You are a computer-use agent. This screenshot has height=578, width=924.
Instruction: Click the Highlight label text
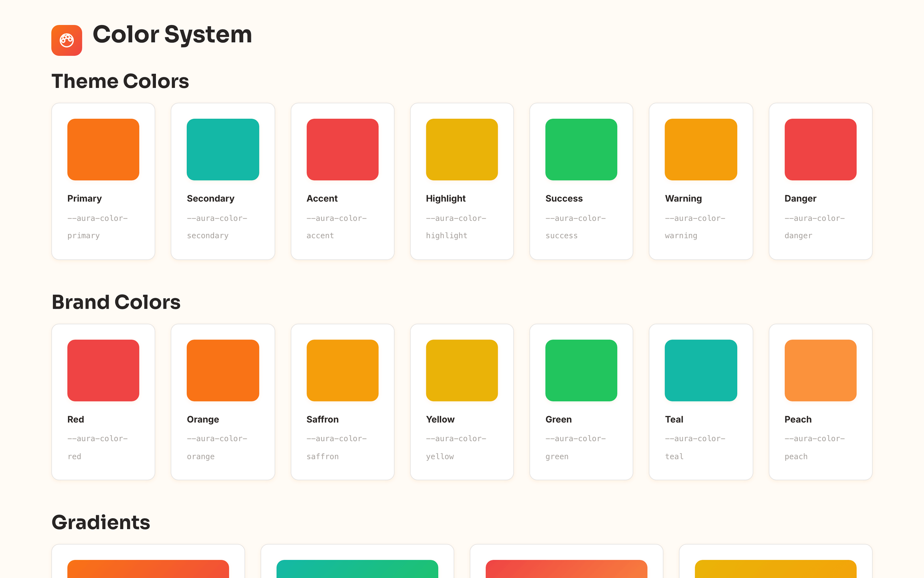coord(445,198)
